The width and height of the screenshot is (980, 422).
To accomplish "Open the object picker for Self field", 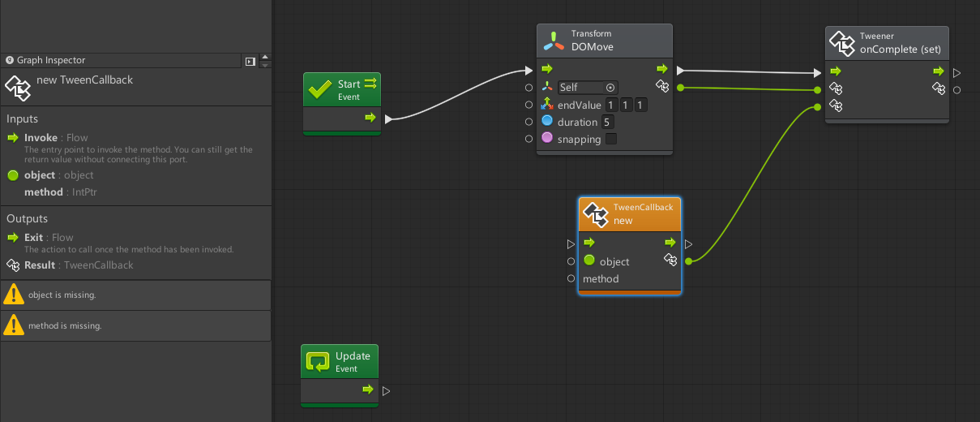I will point(610,88).
